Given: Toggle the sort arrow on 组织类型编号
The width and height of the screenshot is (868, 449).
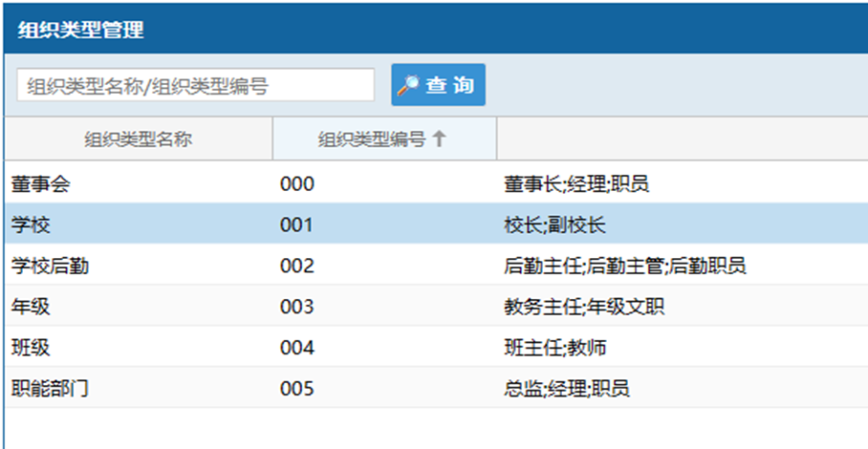Looking at the screenshot, I should pos(439,139).
